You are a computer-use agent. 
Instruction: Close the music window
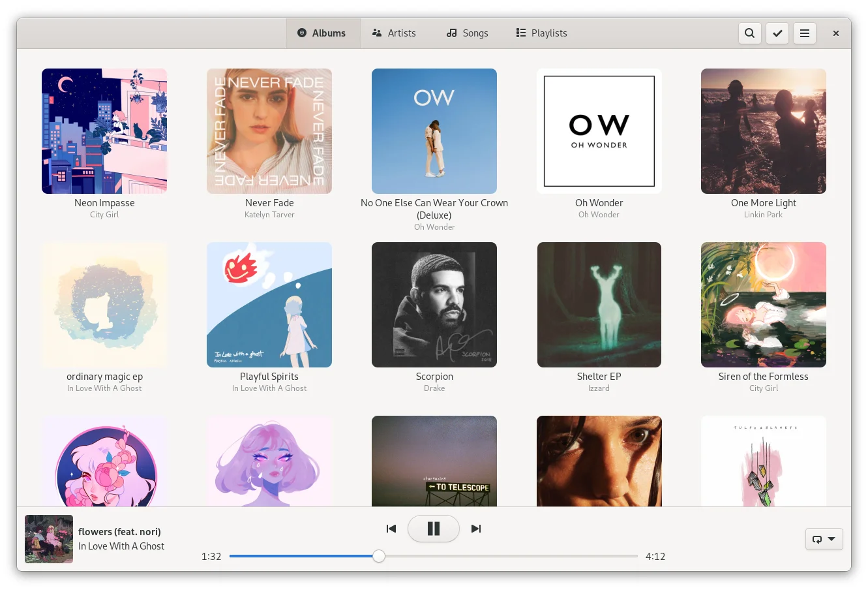(x=835, y=33)
